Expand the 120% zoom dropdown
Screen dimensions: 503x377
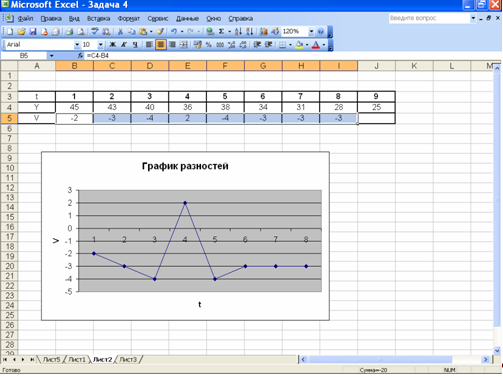(311, 32)
